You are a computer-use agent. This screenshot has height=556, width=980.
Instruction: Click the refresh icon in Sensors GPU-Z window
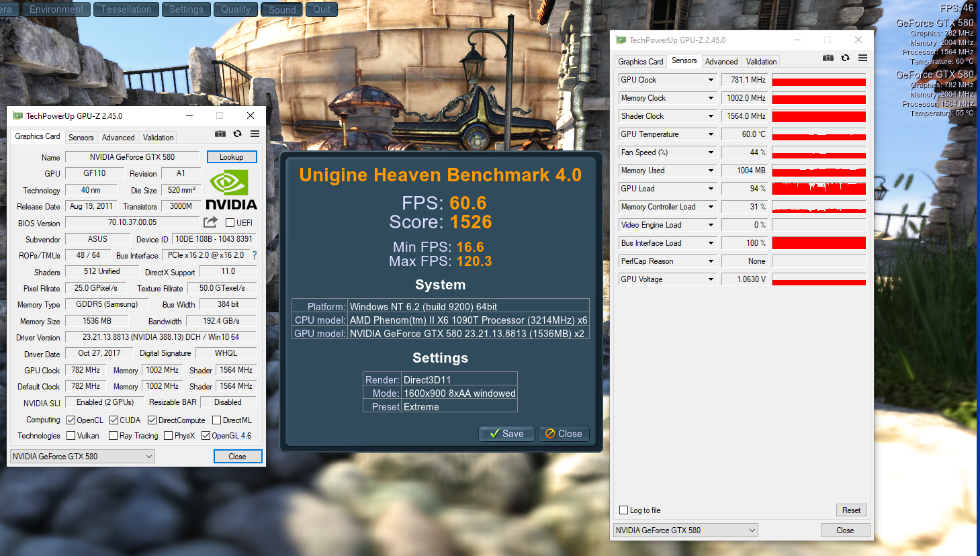click(x=845, y=58)
